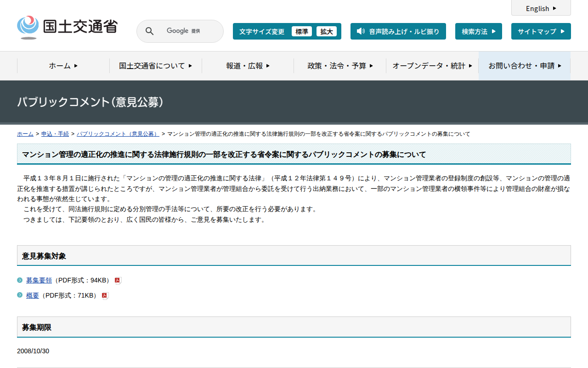Image resolution: width=588 pixels, height=368 pixels.
Task: Click the MLIT logo emblem
Action: click(x=28, y=27)
